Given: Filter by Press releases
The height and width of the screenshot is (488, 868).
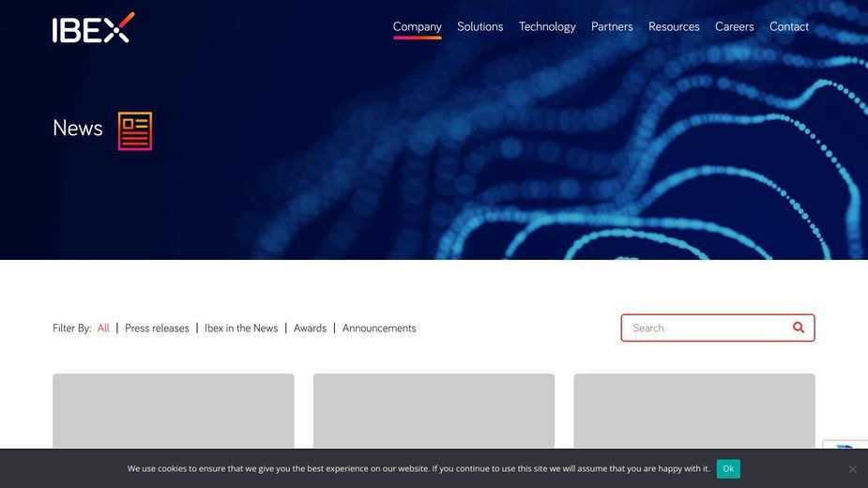Looking at the screenshot, I should 157,328.
